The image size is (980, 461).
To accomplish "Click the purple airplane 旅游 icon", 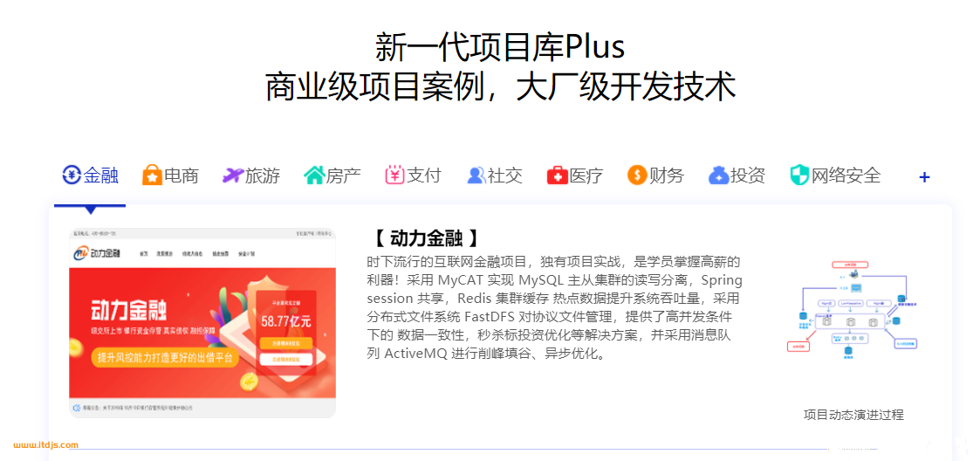I will click(232, 175).
